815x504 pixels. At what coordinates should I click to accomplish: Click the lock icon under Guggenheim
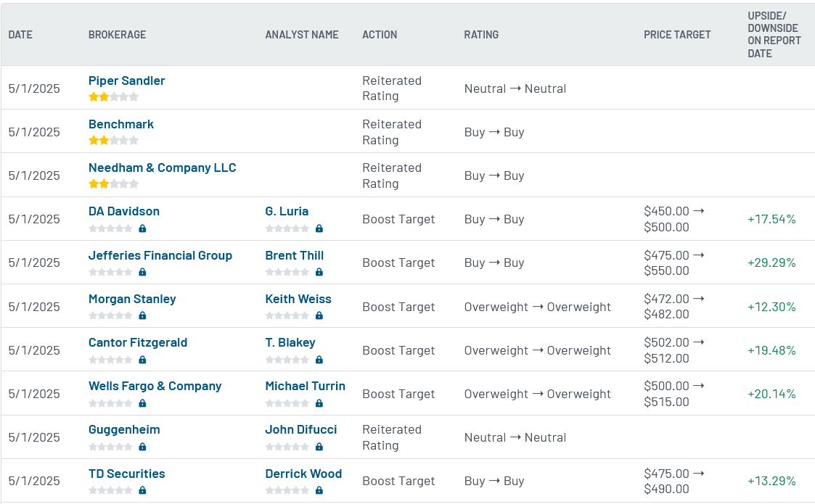click(142, 447)
